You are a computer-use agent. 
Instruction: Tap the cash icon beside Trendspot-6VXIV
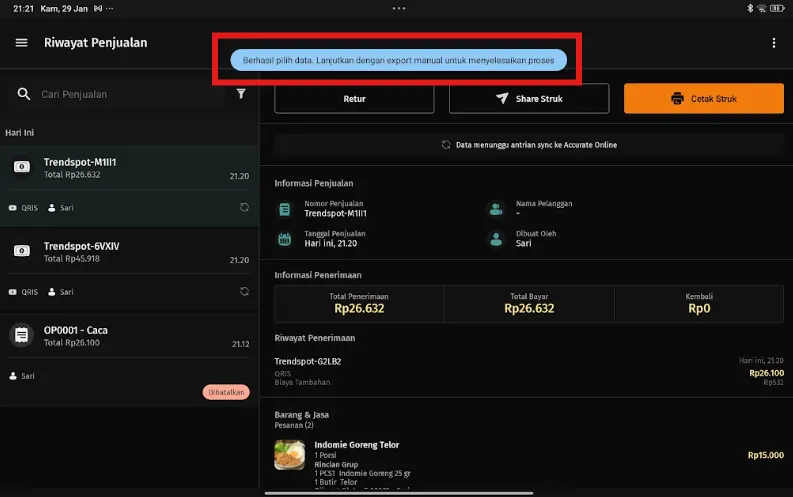coord(22,251)
